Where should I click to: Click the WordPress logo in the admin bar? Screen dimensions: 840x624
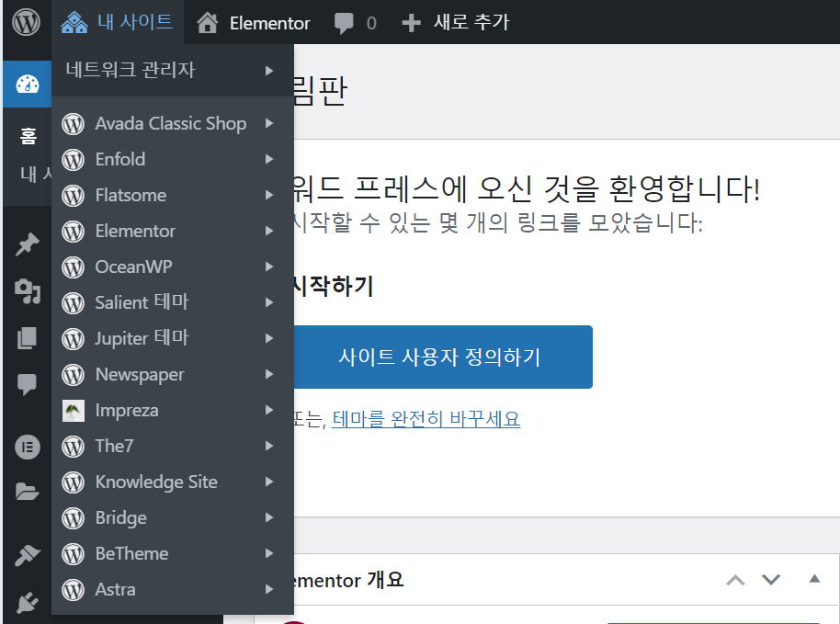click(x=26, y=22)
